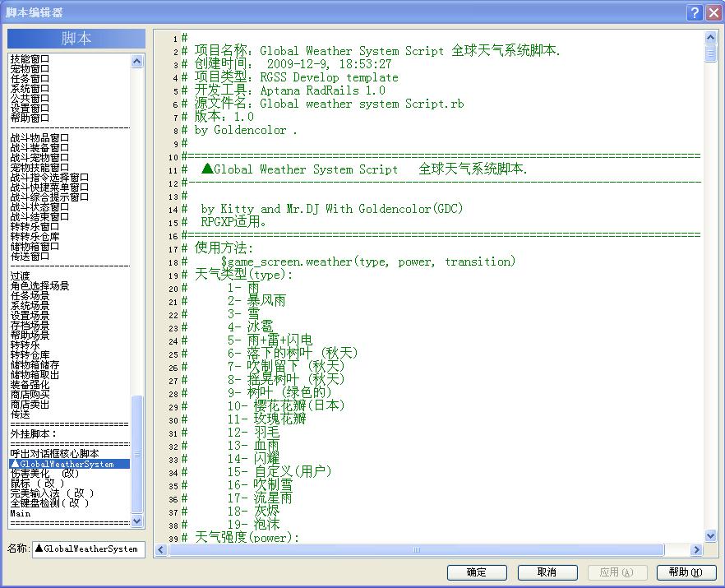This screenshot has width=725, height=588.
Task: Click the 取消 cancel button
Action: (x=547, y=572)
